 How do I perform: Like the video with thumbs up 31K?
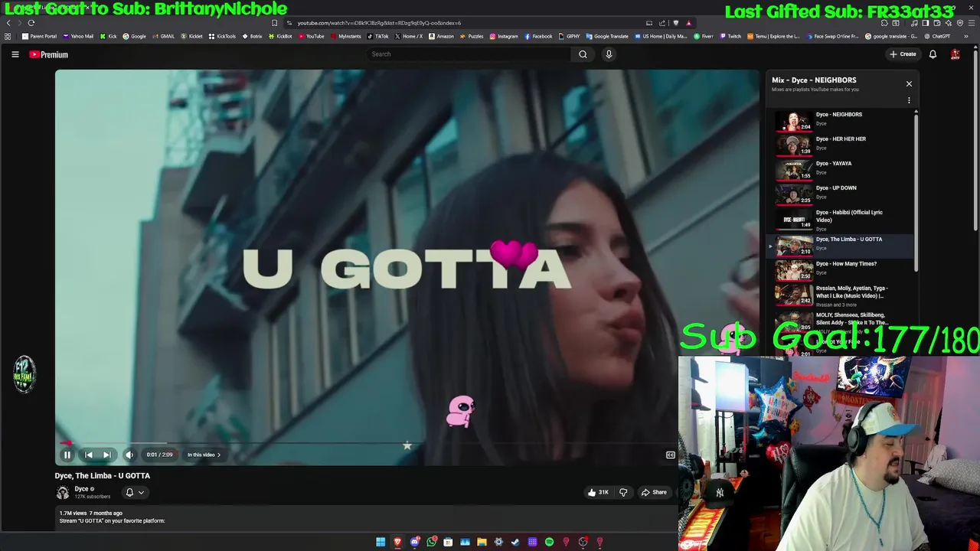(x=598, y=492)
